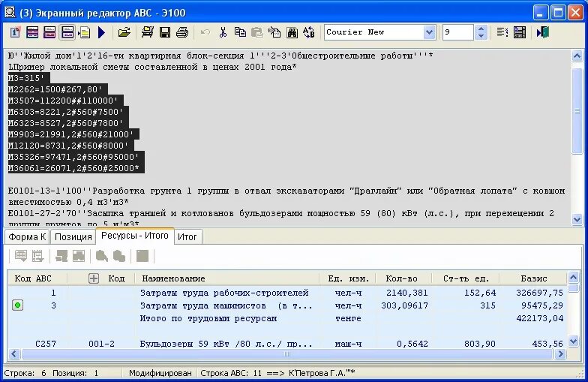Click the Кол-во column header
Image resolution: width=588 pixels, height=382 pixels.
tap(402, 278)
